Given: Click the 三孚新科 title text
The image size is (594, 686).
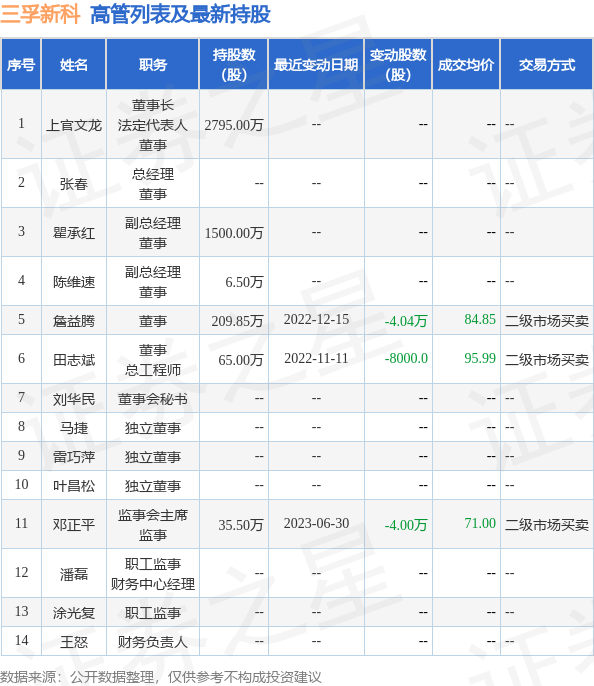Looking at the screenshot, I should [x=40, y=14].
